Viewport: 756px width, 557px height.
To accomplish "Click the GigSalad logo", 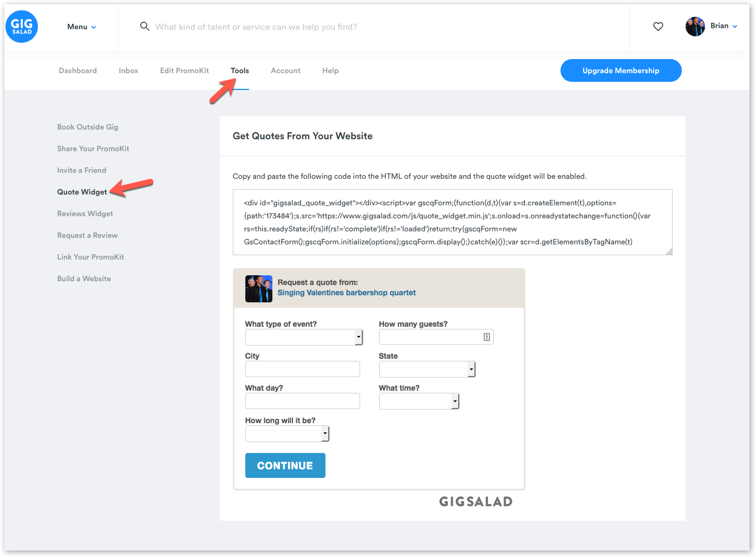I will pos(22,27).
